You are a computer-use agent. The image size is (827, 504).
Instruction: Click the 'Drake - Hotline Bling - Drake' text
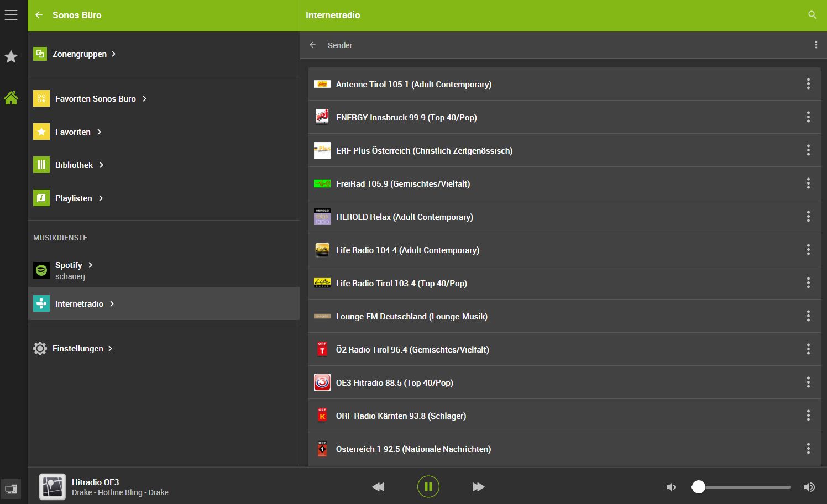pos(120,492)
